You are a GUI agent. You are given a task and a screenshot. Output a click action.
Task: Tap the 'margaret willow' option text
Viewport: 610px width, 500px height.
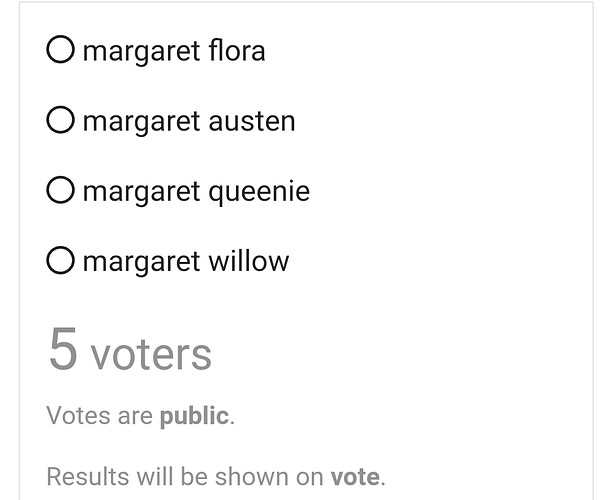tap(186, 261)
